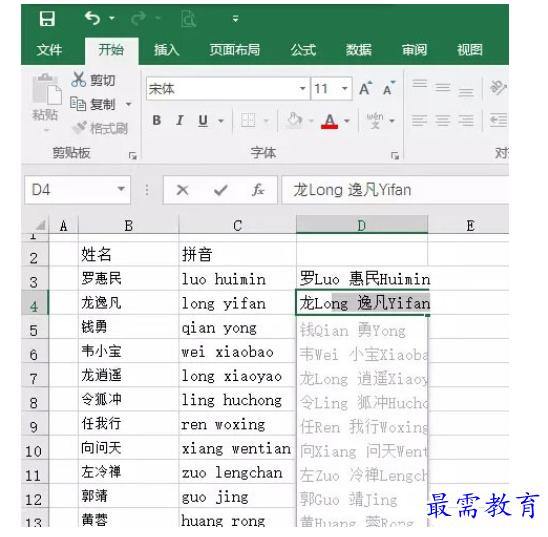
Task: Click the formula bar with 龙Long 逸凡Yifan
Action: click(x=395, y=190)
